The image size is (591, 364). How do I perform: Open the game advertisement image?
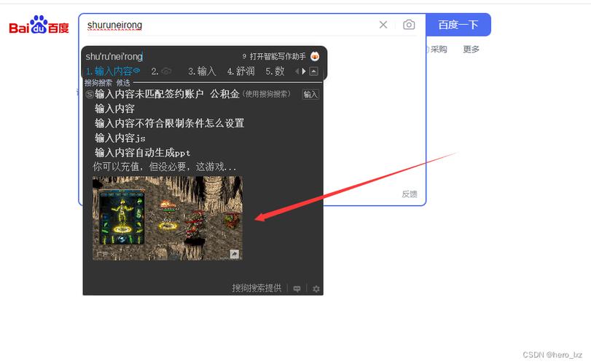(x=168, y=218)
